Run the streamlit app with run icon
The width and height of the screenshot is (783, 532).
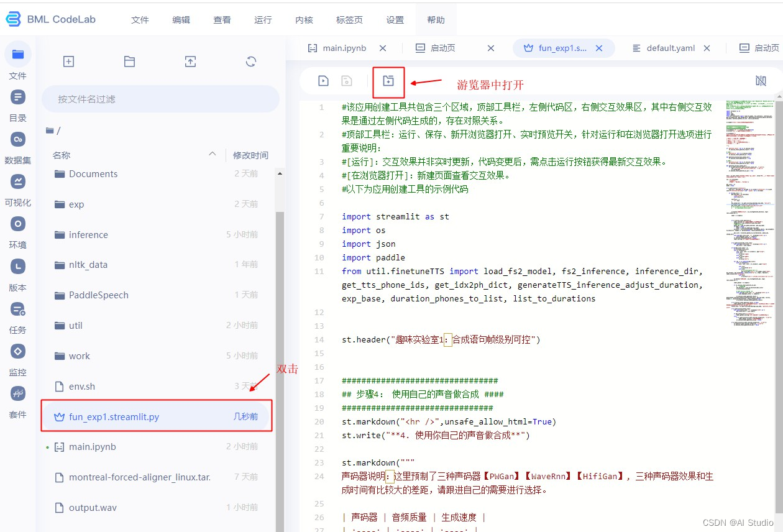[x=323, y=81]
